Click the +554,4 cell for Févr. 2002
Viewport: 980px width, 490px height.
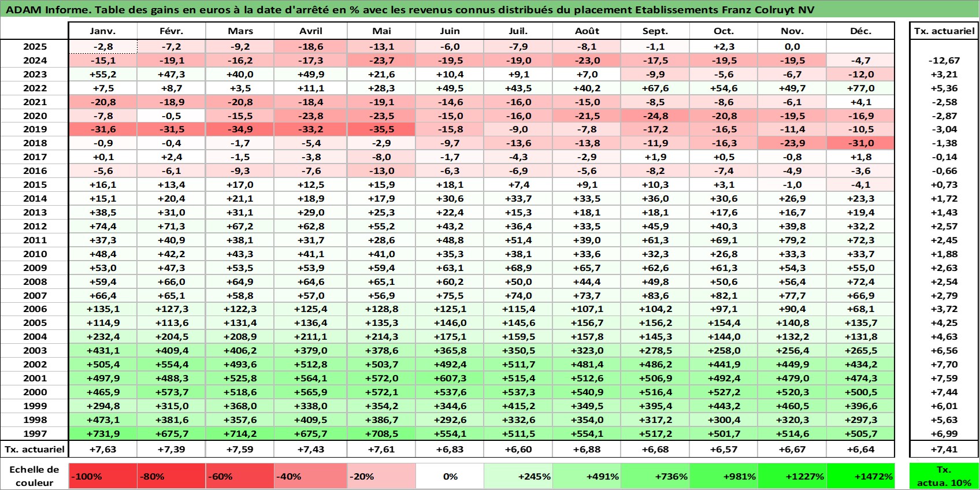tap(171, 365)
